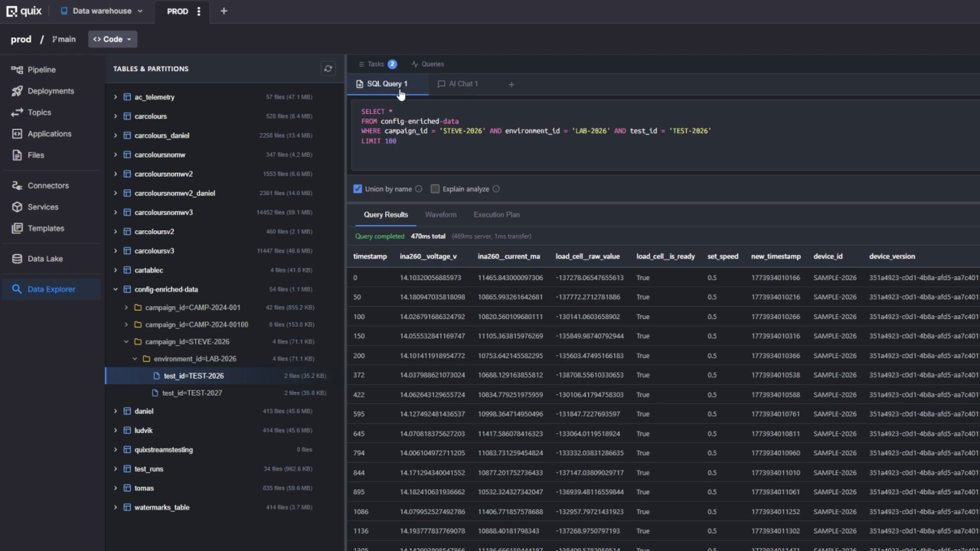
Task: Go to Topics in the sidebar
Action: (x=39, y=112)
